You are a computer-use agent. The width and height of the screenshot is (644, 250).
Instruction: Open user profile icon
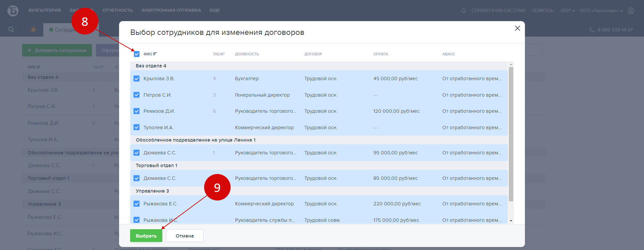(631, 11)
